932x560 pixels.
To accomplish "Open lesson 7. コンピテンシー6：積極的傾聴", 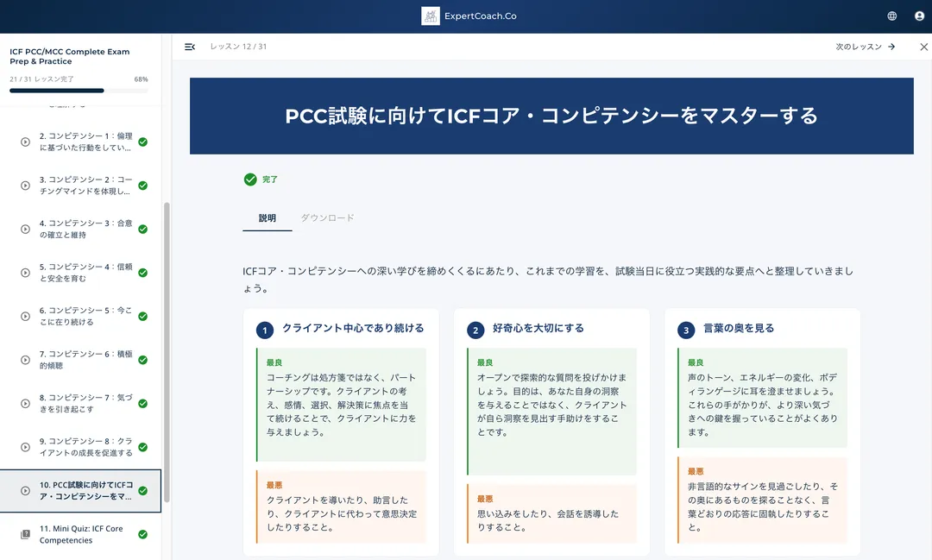I will coord(86,360).
